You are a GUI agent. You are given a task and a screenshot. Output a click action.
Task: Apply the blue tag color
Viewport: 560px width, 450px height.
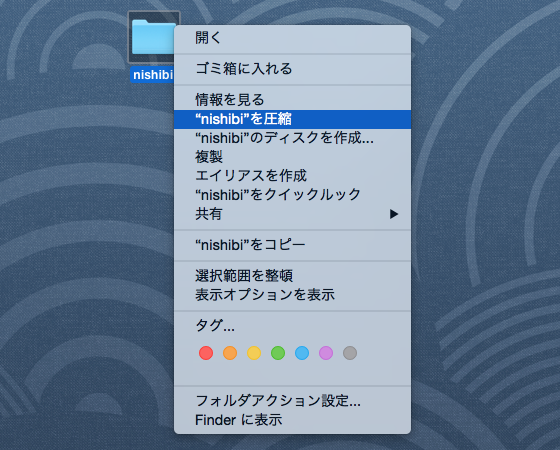302,353
